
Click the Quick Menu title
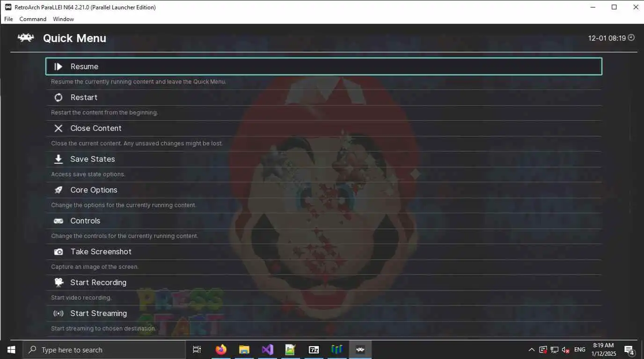pyautogui.click(x=74, y=38)
